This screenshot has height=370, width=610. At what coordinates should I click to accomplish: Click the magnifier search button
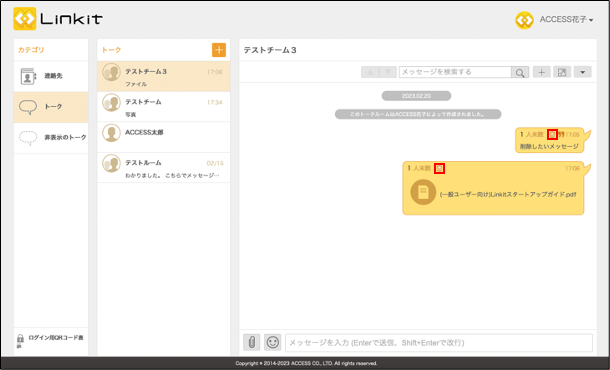520,72
